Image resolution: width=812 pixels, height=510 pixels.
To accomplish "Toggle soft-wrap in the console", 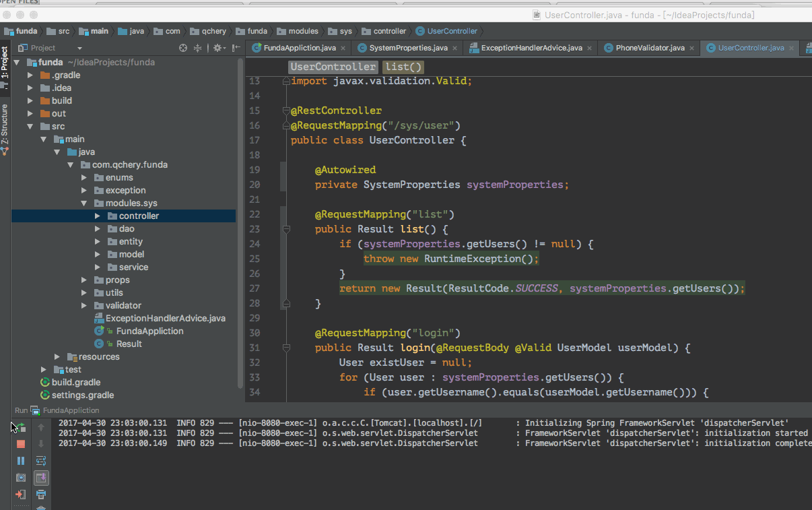I will (41, 461).
